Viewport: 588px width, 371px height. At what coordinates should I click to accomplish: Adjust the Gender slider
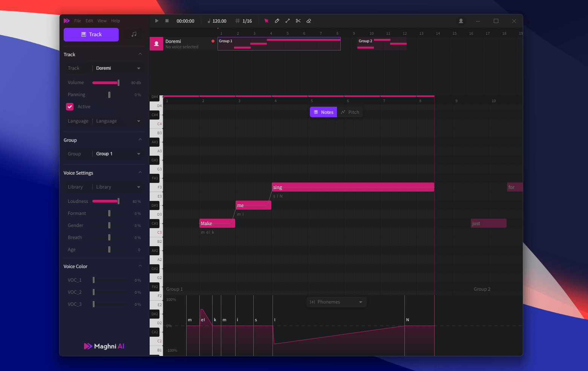coord(109,225)
